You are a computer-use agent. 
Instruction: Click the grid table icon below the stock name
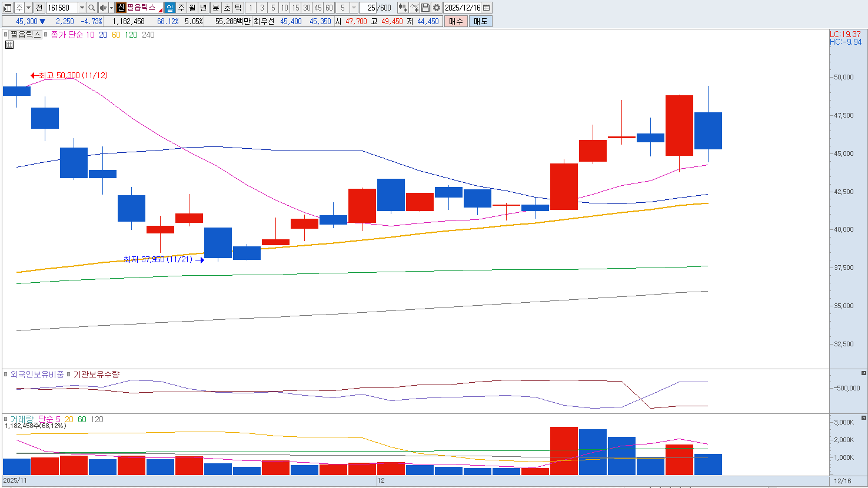9,45
